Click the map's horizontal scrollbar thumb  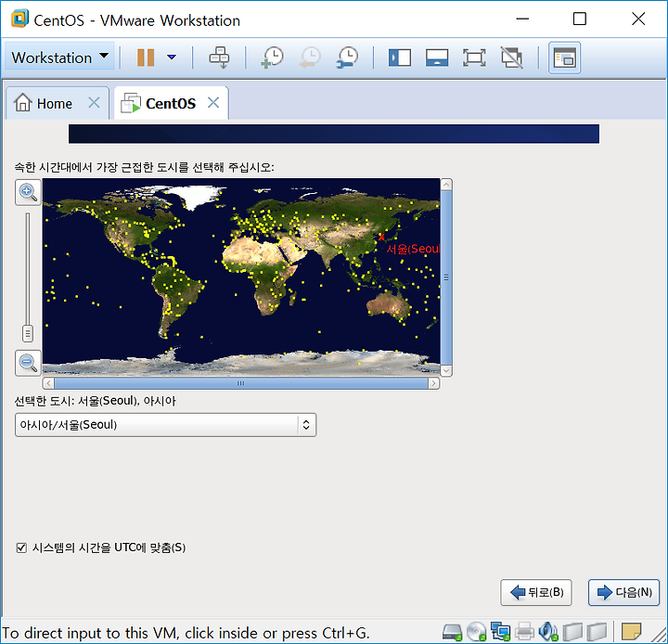tap(241, 383)
